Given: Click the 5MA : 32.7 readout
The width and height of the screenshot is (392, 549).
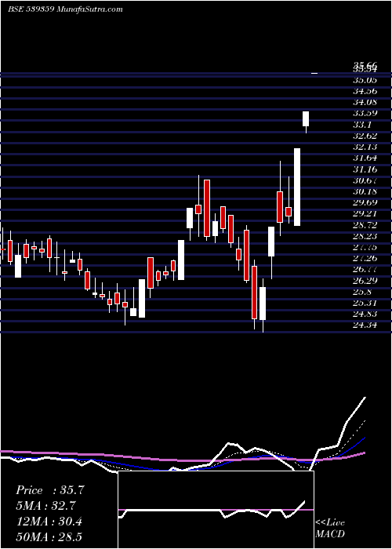Looking at the screenshot, I should point(45,506).
